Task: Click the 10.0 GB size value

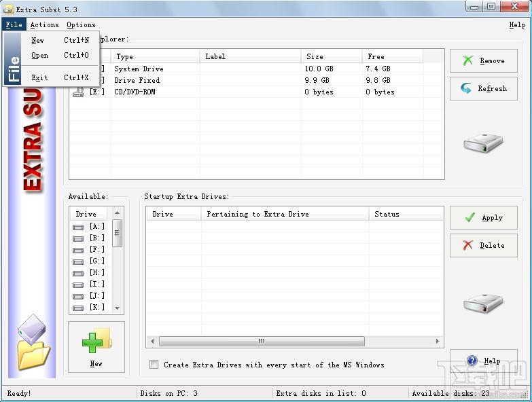Action: point(319,69)
